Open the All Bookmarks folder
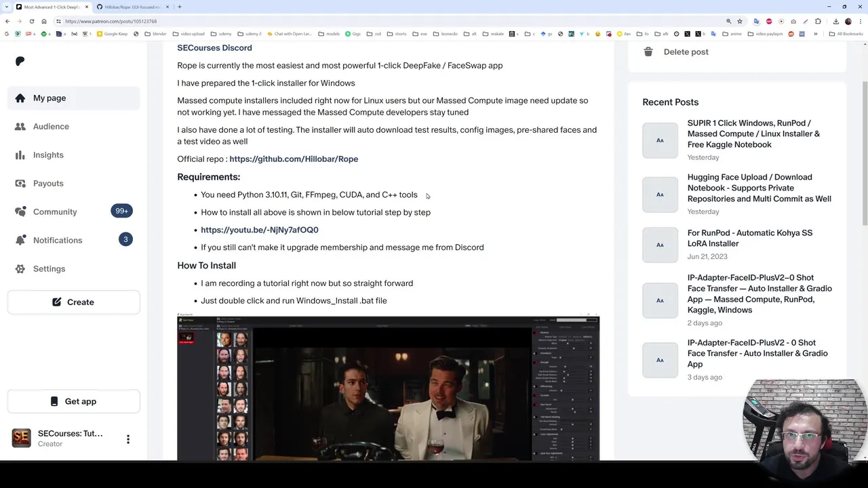This screenshot has height=488, width=868. tap(846, 34)
